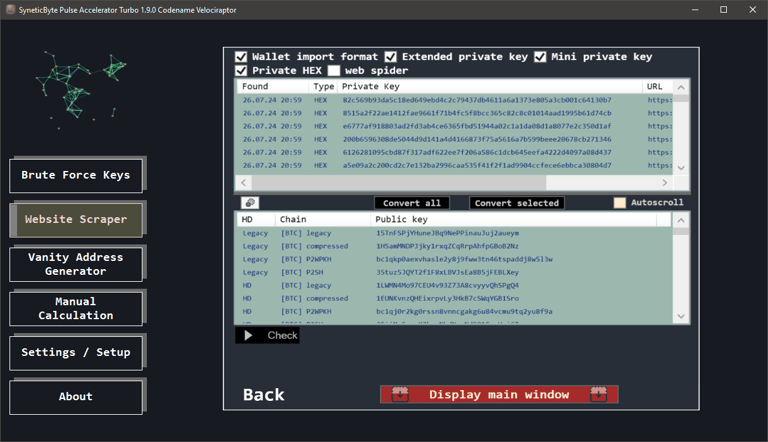Screen dimensions: 768x442
Task: Select public key row 35tuz5JQYT2f1F8x
Action: [x=454, y=272]
